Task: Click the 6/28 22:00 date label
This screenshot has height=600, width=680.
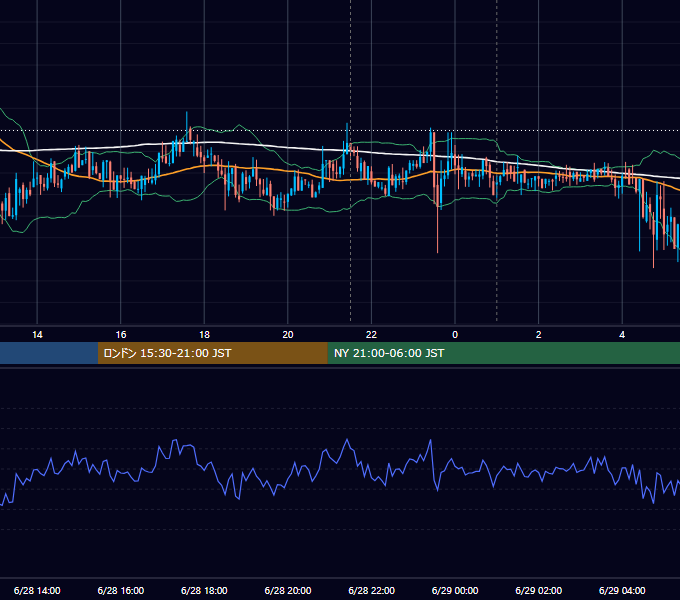Action: 372,590
